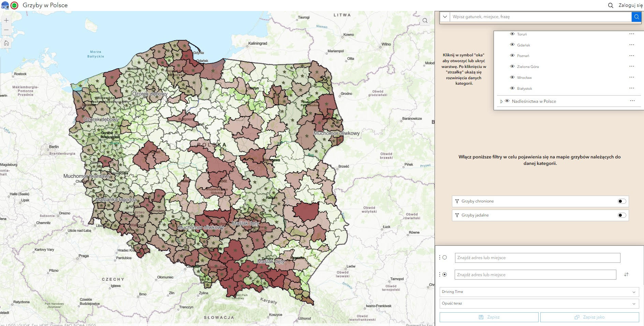Screen dimensions: 644x326
Task: Expand the Nadleśnictwa w Polsce layer group
Action: click(x=501, y=101)
